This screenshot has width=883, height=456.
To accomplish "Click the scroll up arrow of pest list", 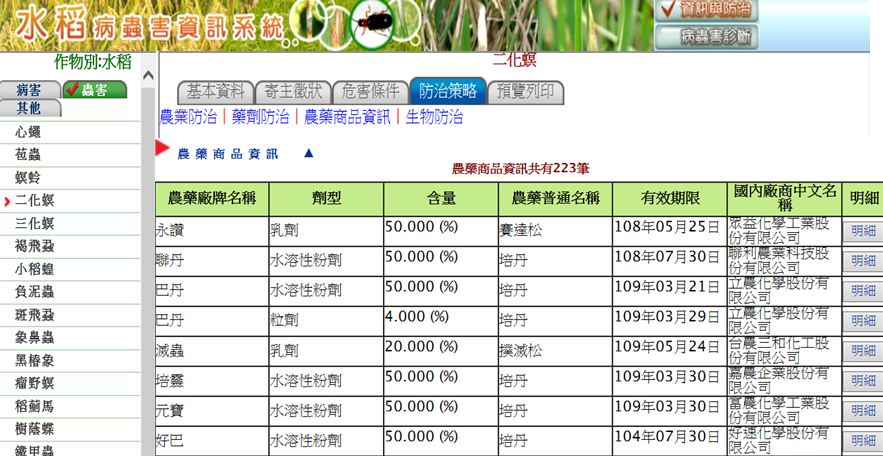I will pyautogui.click(x=148, y=77).
